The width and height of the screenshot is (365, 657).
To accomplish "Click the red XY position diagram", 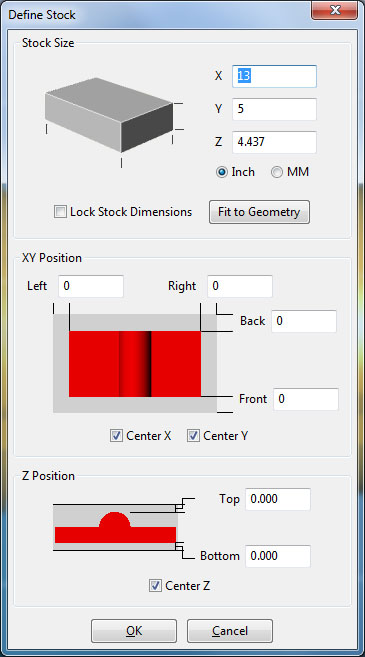I will tap(135, 364).
